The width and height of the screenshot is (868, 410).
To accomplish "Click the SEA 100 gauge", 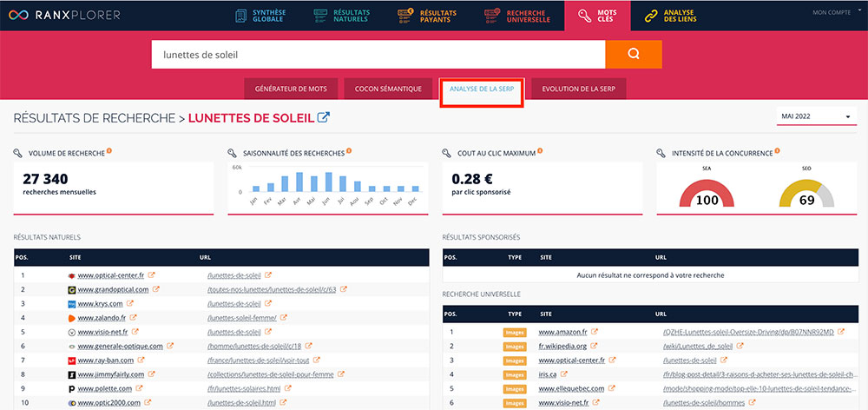I will (707, 194).
